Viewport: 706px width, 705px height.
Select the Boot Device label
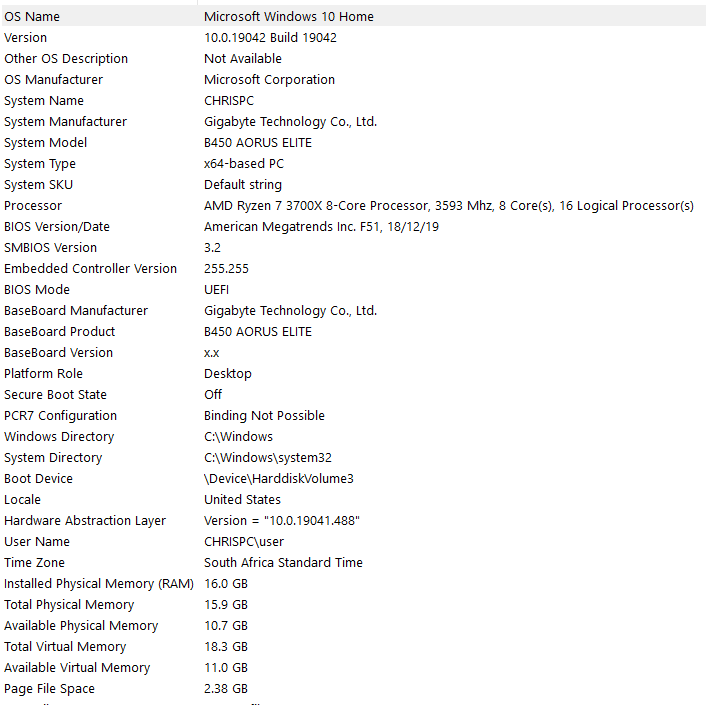38,479
